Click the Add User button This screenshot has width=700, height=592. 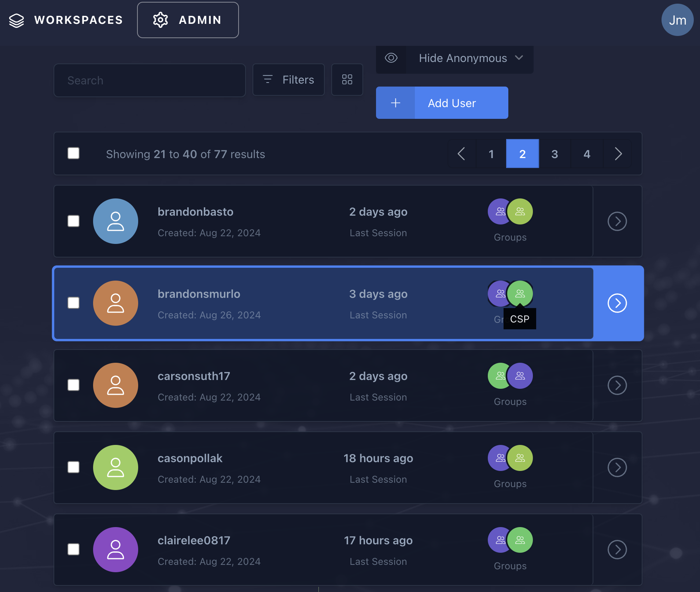pos(451,103)
